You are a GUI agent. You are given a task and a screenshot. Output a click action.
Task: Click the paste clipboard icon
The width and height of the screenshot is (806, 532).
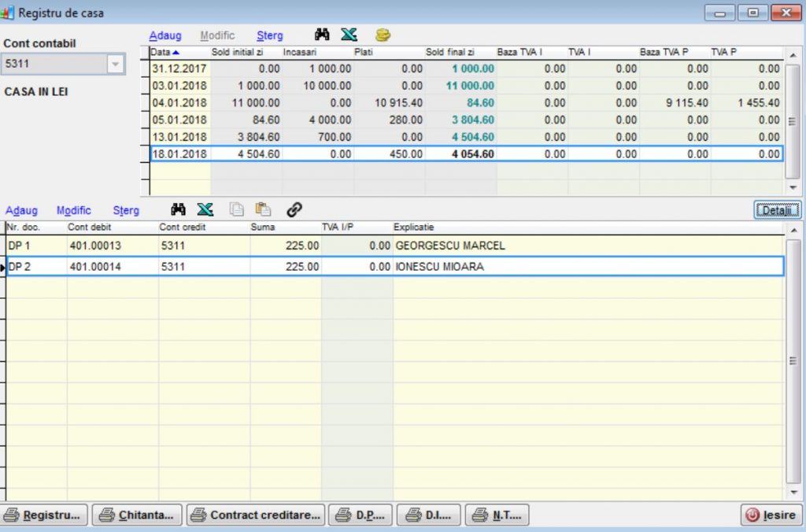(263, 210)
